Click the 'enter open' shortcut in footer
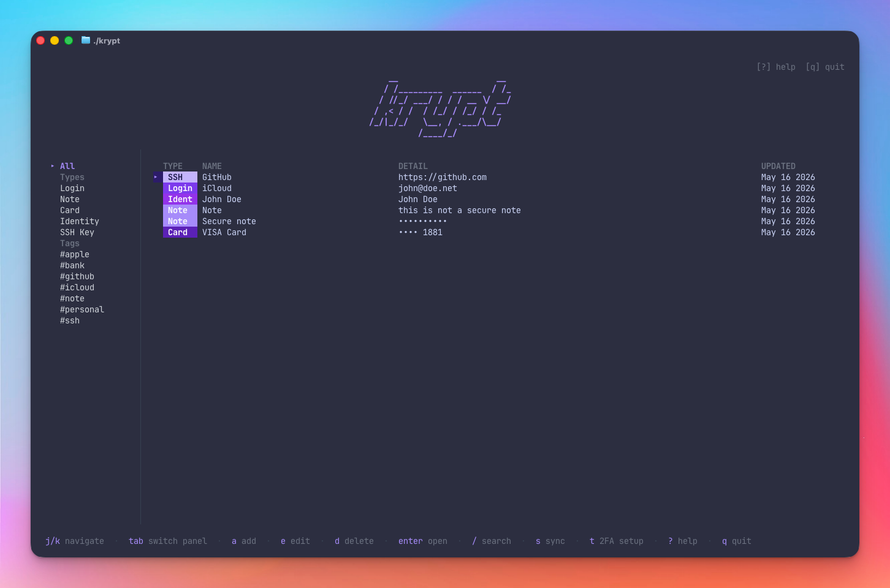Screen dimensions: 890x588 point(423,541)
